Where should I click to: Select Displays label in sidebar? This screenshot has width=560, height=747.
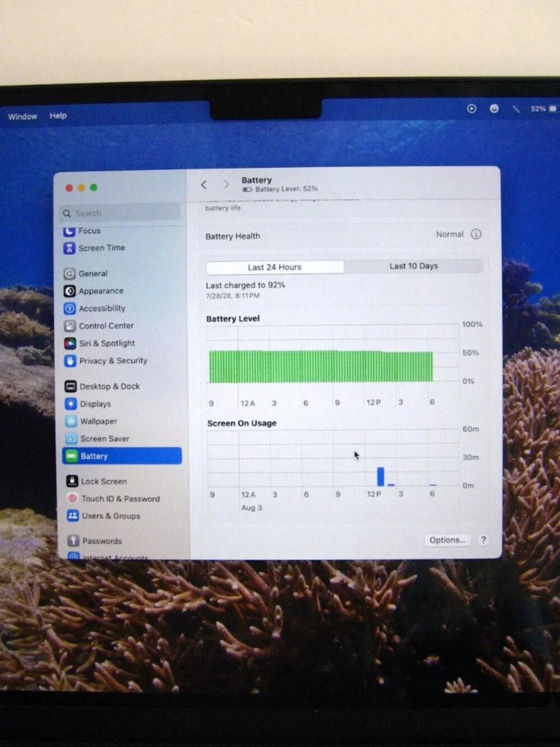click(95, 404)
